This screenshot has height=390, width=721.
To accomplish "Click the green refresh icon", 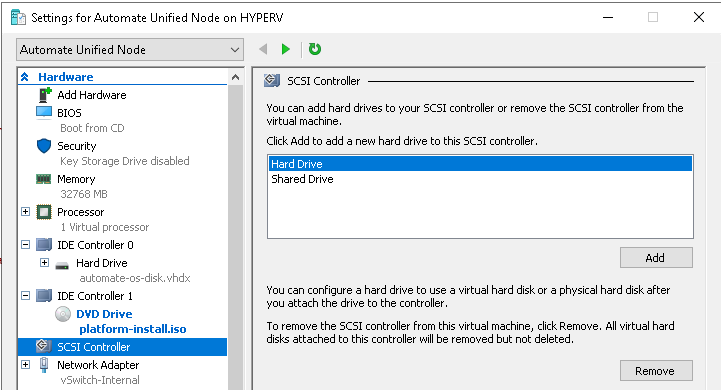I will [x=315, y=49].
